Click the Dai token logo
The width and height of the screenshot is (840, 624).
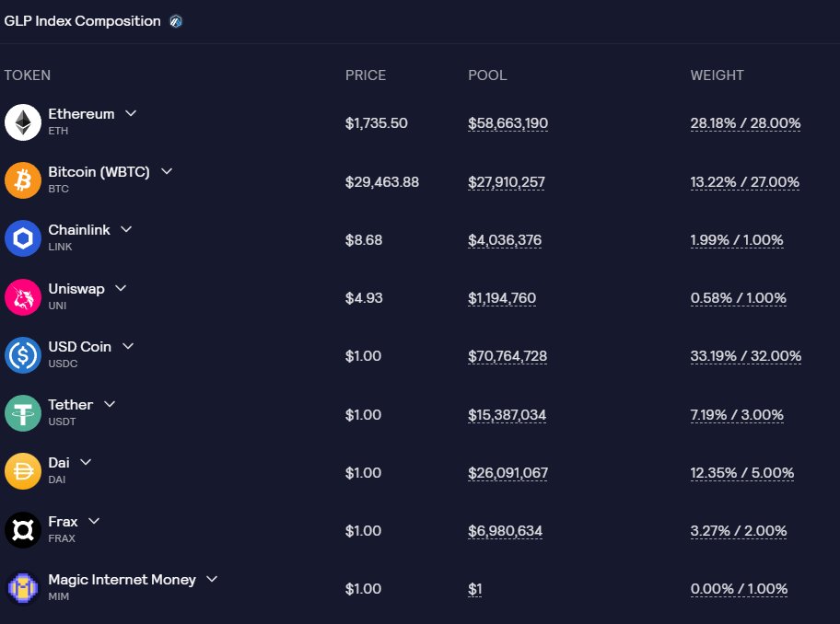(x=23, y=471)
